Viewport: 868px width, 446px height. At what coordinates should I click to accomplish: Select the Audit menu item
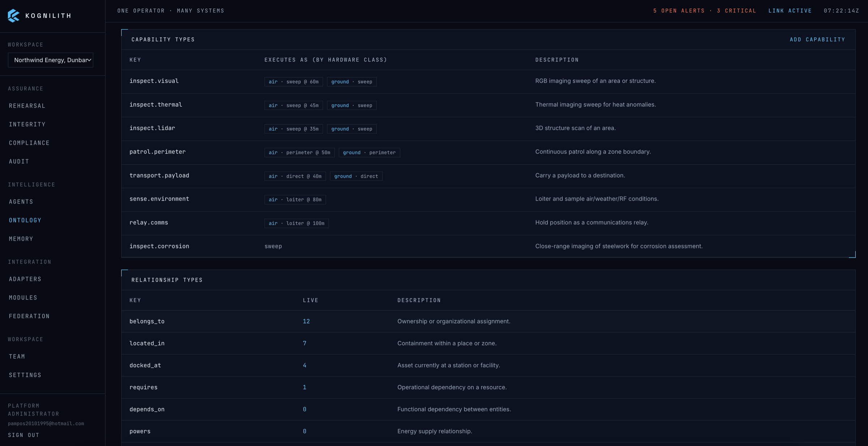click(x=19, y=161)
